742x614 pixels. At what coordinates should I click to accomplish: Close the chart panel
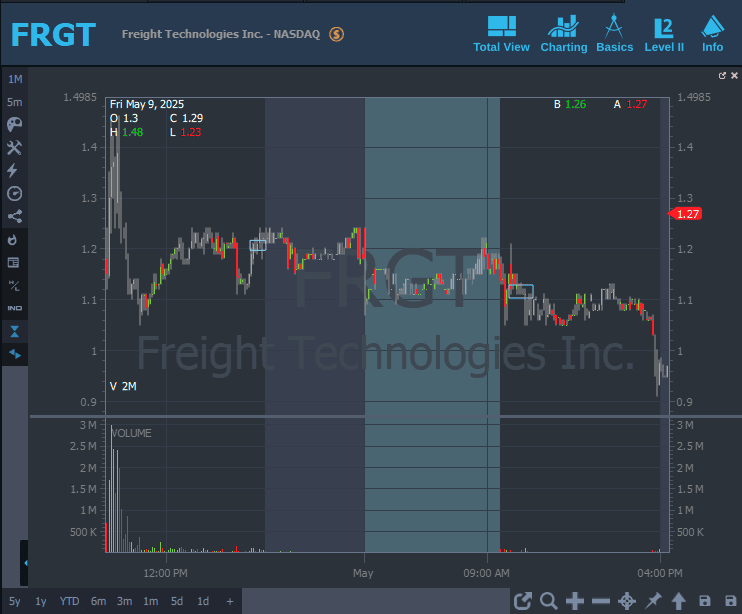point(734,76)
